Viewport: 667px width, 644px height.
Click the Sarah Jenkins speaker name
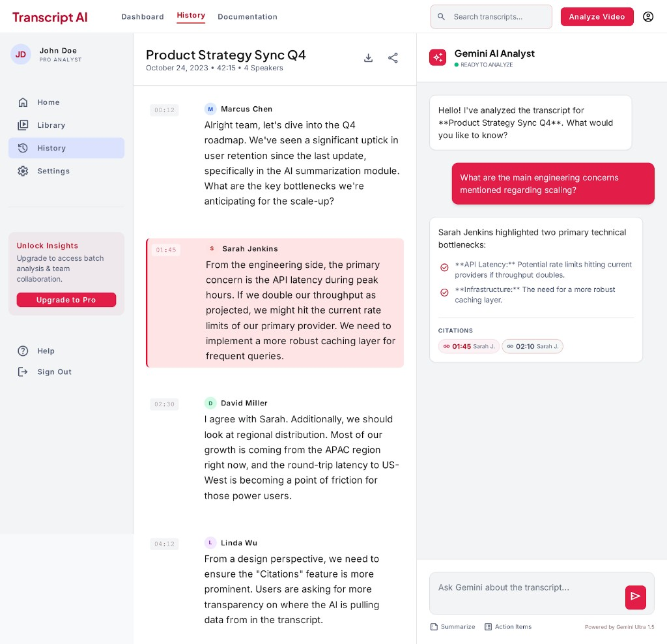point(249,248)
